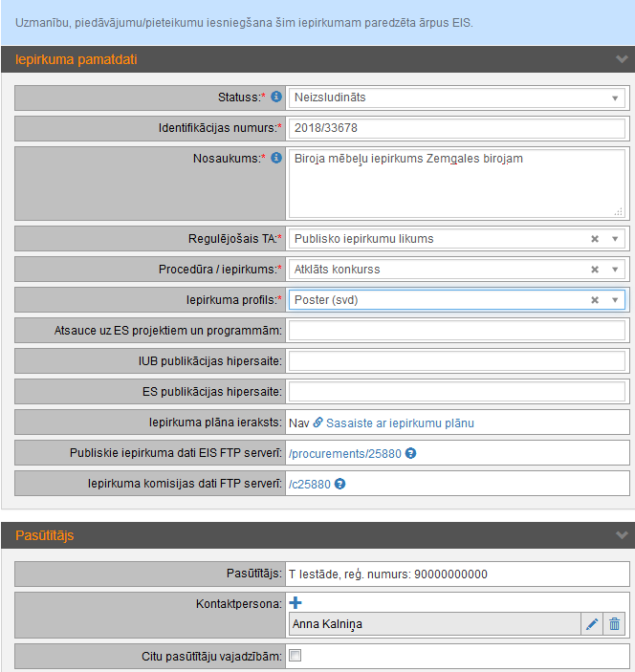Click the Identifikācijas numurs input field

pos(457,128)
